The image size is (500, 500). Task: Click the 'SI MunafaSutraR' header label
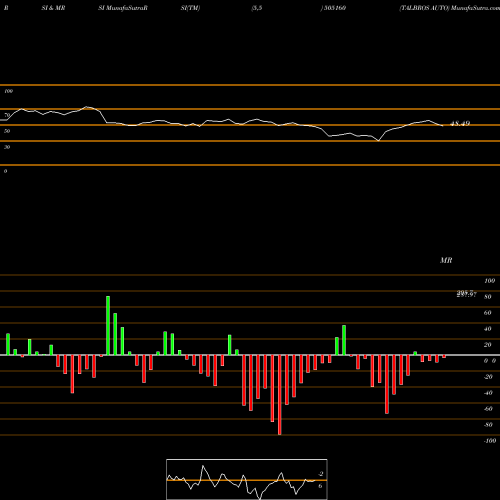click(123, 8)
